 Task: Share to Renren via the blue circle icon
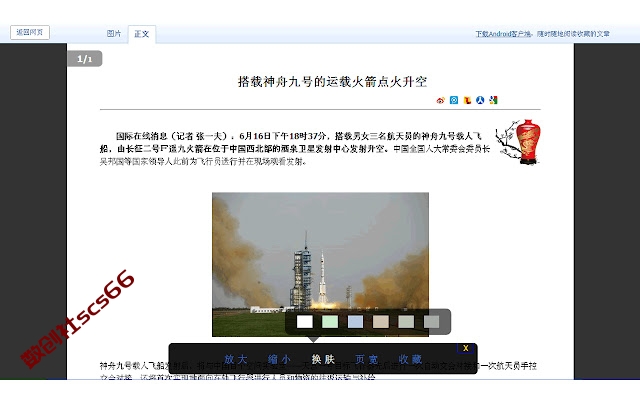480,100
